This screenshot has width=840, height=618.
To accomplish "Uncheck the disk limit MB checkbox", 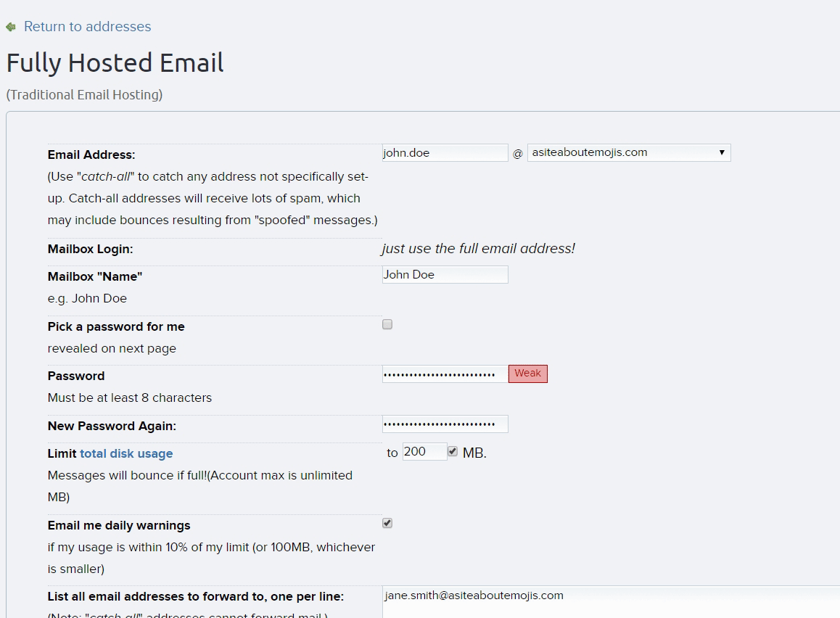I will 453,452.
